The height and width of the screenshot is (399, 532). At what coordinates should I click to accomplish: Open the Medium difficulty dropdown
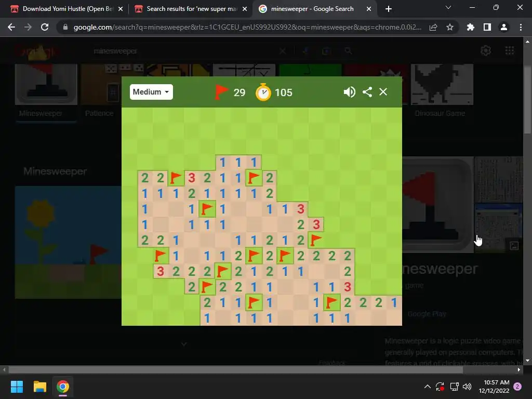coord(151,92)
